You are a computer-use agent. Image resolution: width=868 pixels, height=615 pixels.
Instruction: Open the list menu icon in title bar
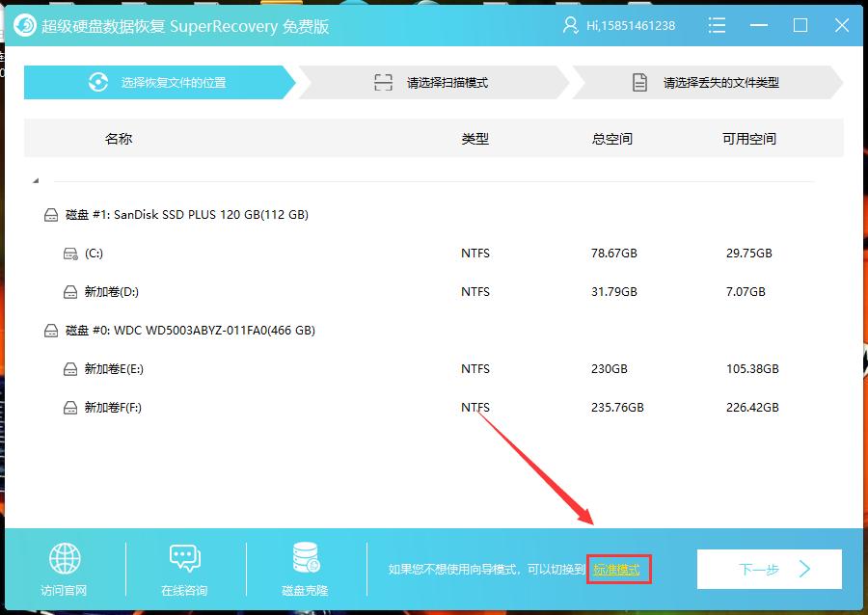[x=718, y=25]
